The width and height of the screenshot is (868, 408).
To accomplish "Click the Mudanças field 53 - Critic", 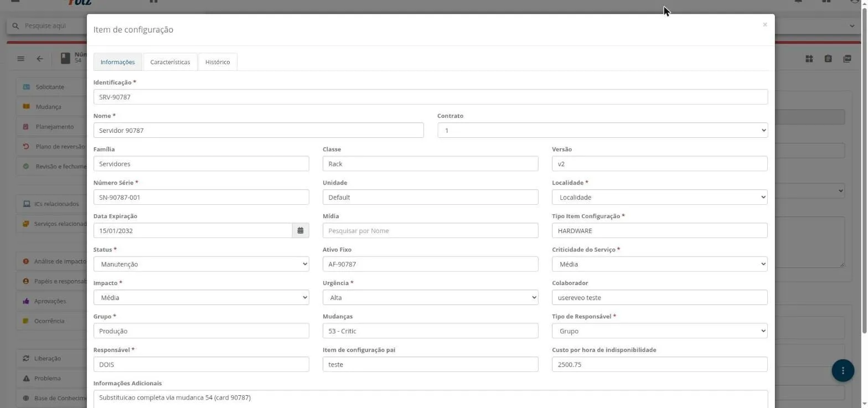I will (x=430, y=331).
